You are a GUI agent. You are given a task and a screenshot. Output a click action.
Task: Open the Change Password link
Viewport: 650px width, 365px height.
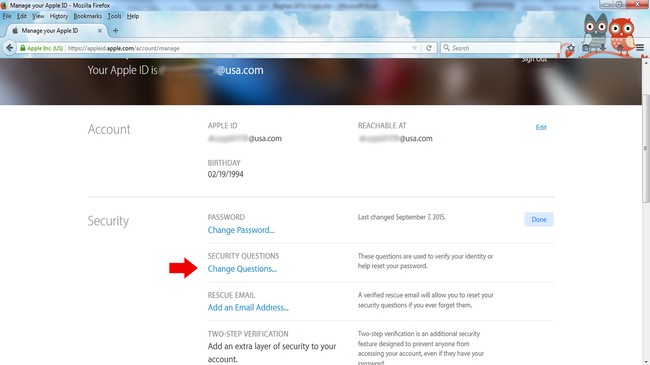pos(241,230)
